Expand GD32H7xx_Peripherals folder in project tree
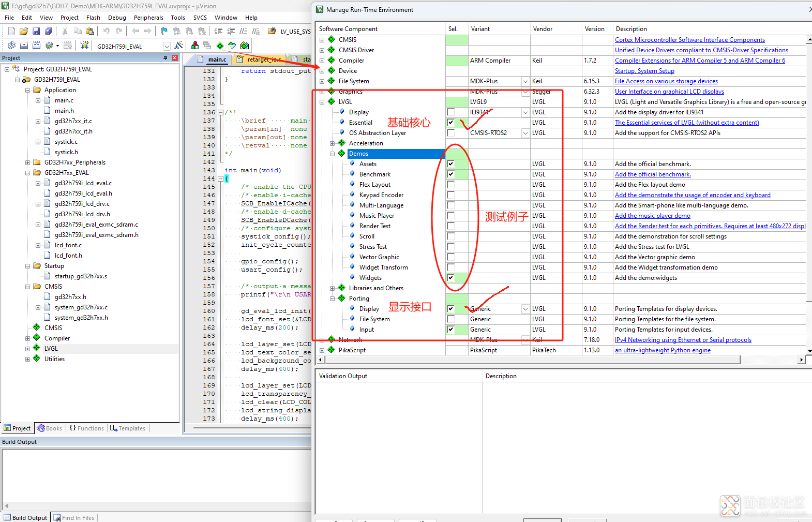Screen dimensions: 812x522 pos(28,162)
